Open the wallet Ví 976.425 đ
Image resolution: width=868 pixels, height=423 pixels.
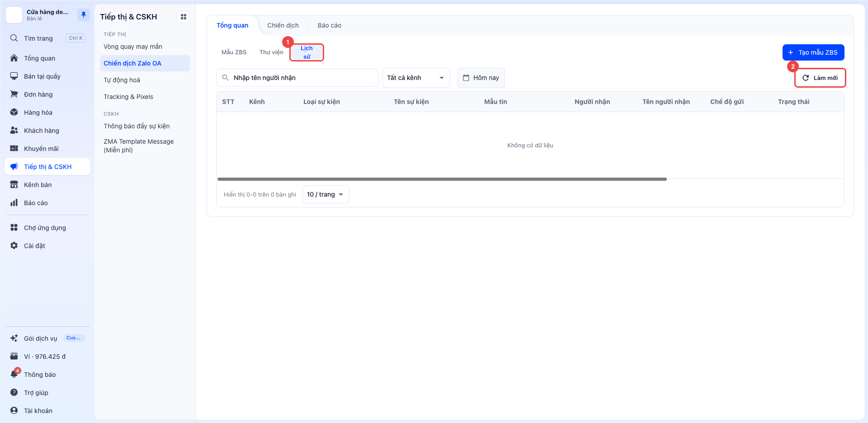[x=47, y=357]
